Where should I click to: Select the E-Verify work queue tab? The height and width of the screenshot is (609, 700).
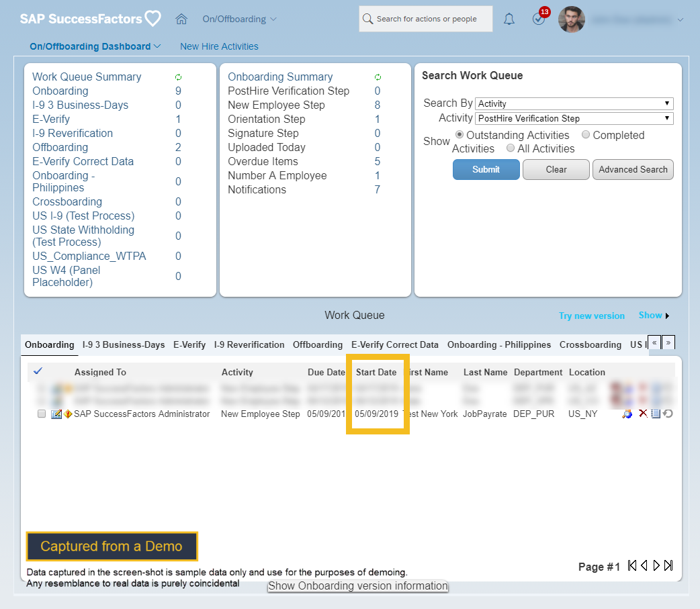coord(189,345)
